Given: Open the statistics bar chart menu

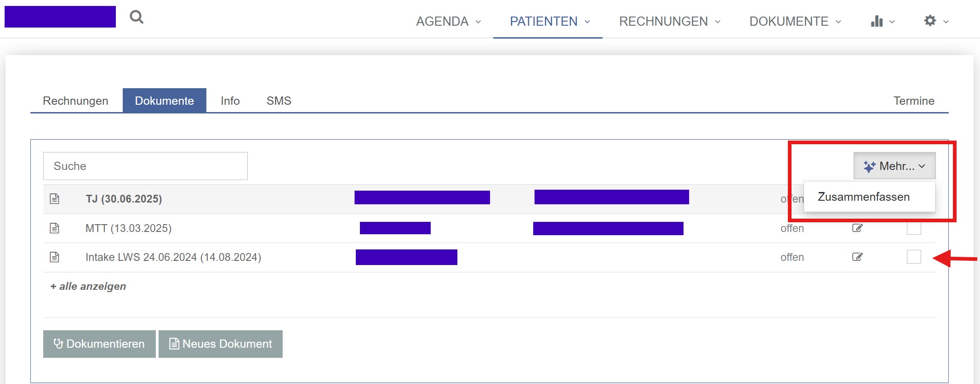Looking at the screenshot, I should click(x=883, y=21).
